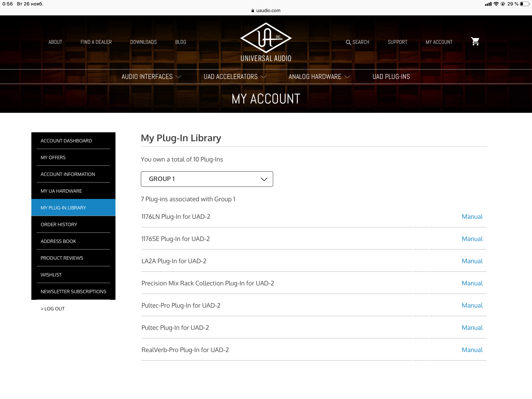Click the search magnifier icon
Screen dimensions: 532x399
(x=348, y=42)
